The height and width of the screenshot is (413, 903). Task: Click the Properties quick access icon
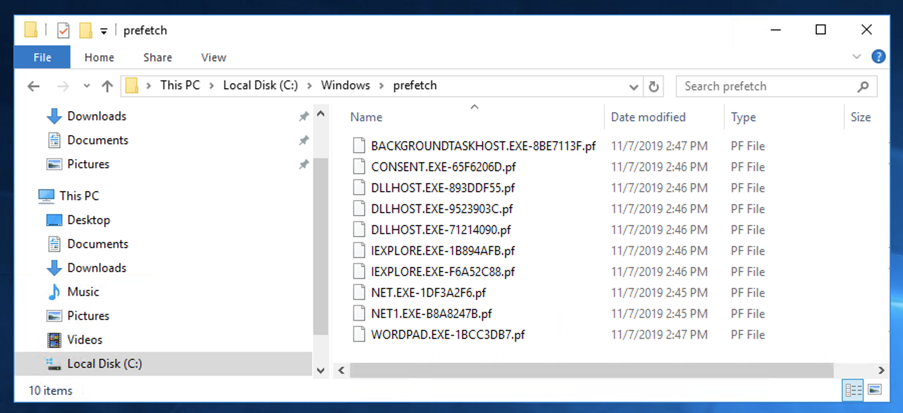(63, 30)
